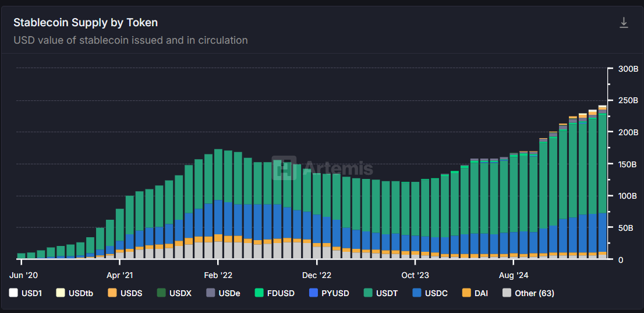Click the USDT legend label

click(x=388, y=293)
